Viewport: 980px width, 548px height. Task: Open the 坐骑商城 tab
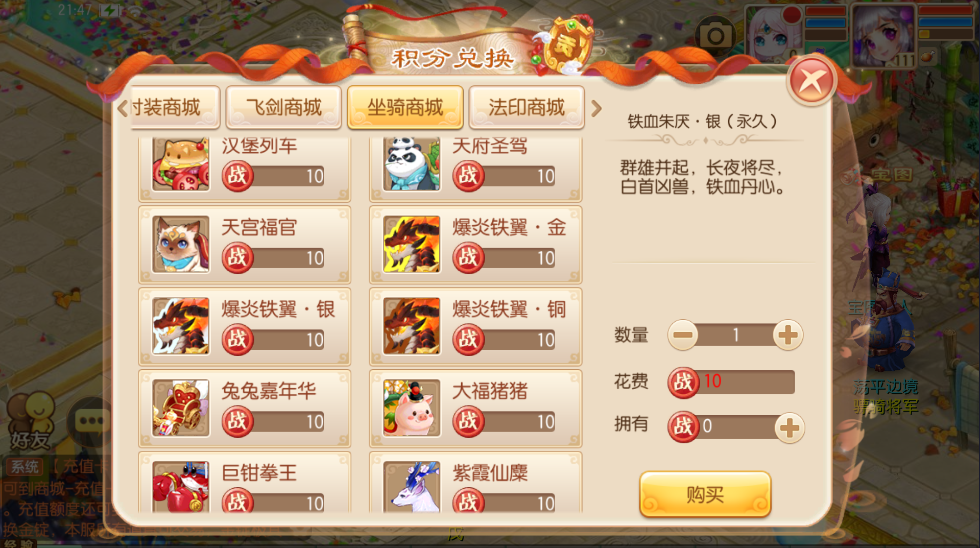click(405, 107)
